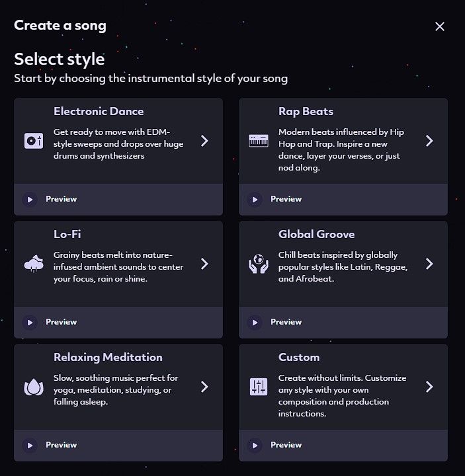Click the hands-holding-globe Global Groove icon
The image size is (465, 476).
(x=259, y=264)
